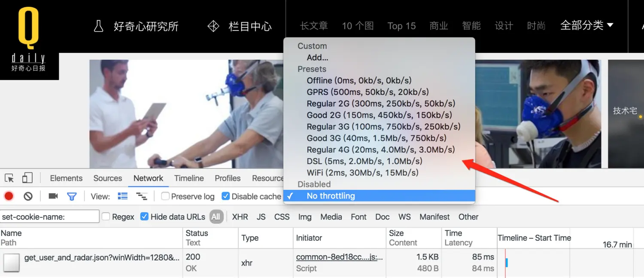Select the get_user_and_radar.json request row
Screen dimensions: 644x278
tap(322, 263)
